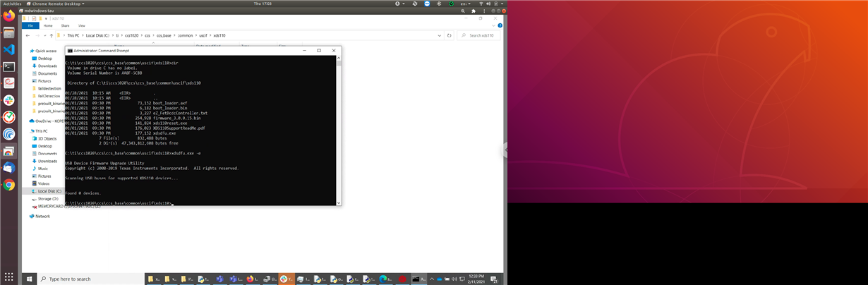
Task: Open Firefox from the Ubuntu dock
Action: coord(8,16)
